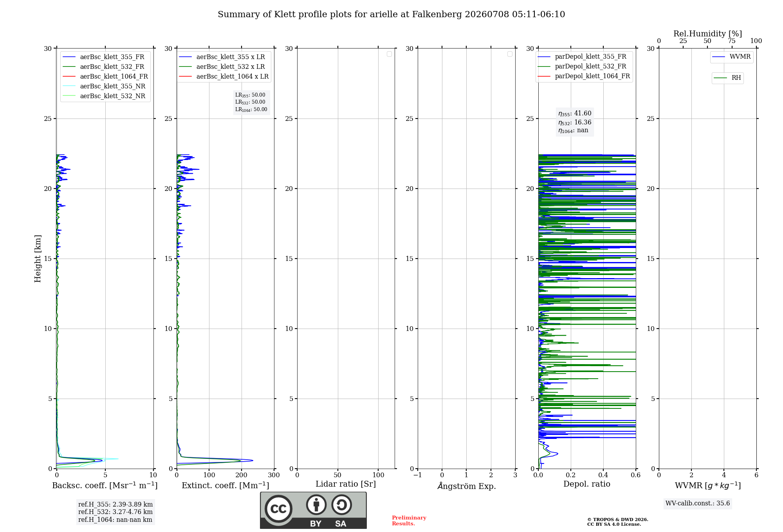The height and width of the screenshot is (532, 783).
Task: Click the LR355 lidar ratio annotation box
Action: tap(251, 102)
